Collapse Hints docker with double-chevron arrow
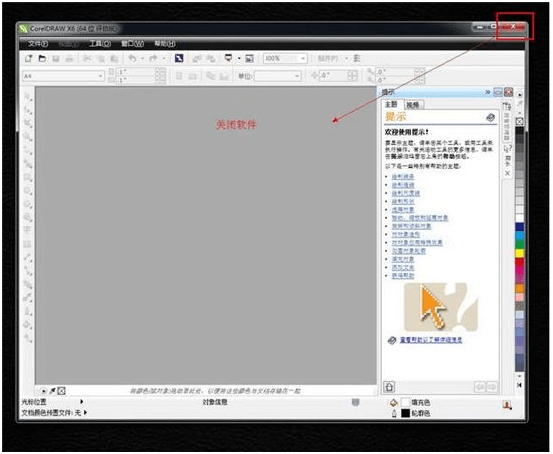Image resolution: width=553 pixels, height=454 pixels. tap(487, 92)
